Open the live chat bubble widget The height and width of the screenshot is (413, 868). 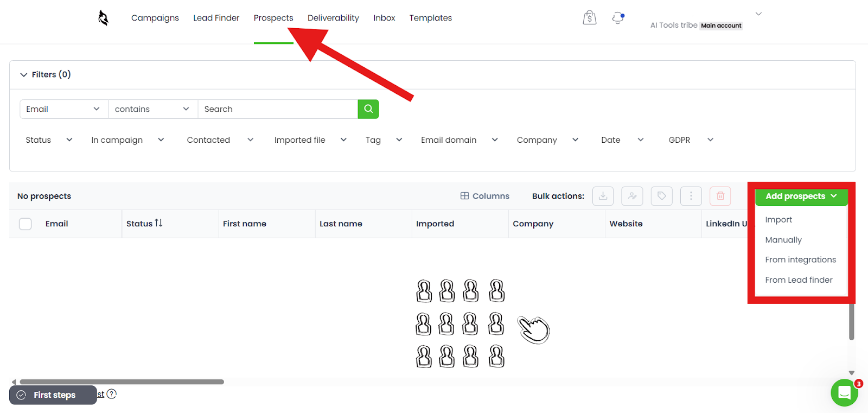(x=844, y=392)
